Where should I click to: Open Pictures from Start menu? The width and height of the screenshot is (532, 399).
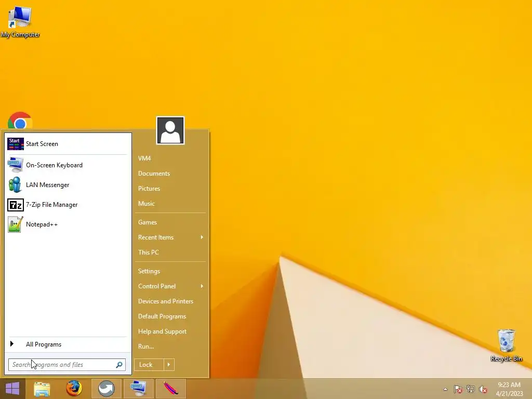click(x=170, y=189)
